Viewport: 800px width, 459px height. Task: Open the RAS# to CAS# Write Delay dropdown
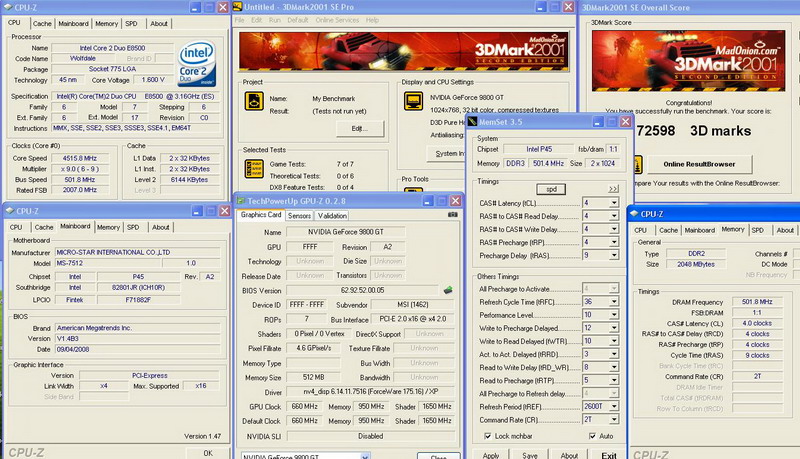[x=614, y=229]
